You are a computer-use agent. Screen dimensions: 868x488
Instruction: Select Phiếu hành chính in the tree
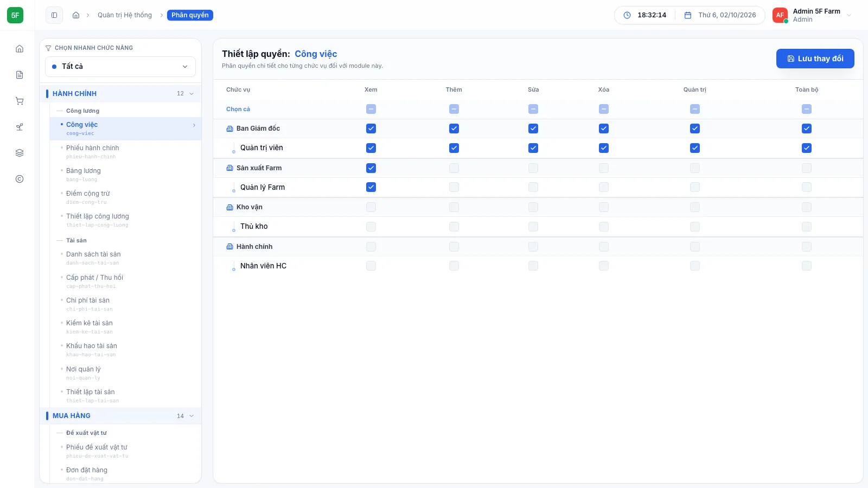(126, 152)
